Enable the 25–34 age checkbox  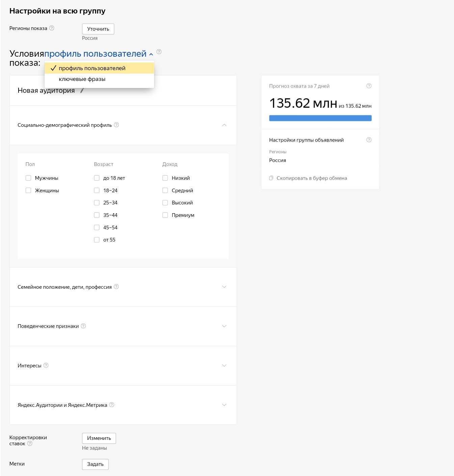point(97,202)
